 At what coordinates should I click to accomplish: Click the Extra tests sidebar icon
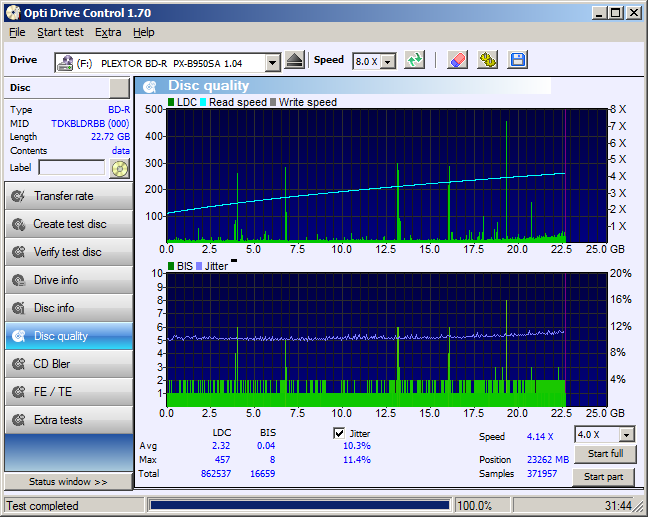(18, 420)
